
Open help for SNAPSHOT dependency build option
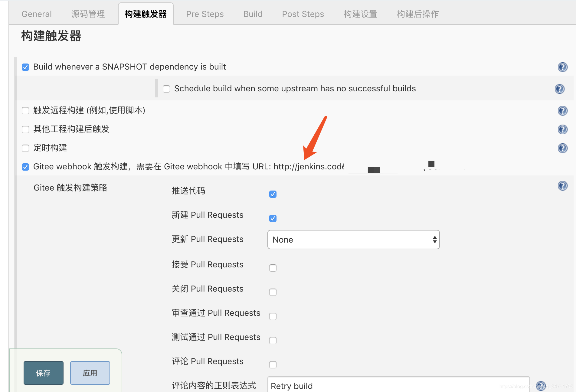pos(562,67)
